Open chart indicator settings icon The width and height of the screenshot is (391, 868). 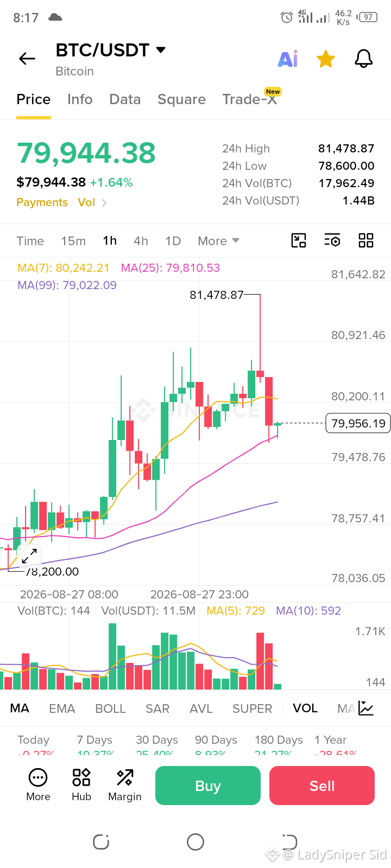coord(332,240)
